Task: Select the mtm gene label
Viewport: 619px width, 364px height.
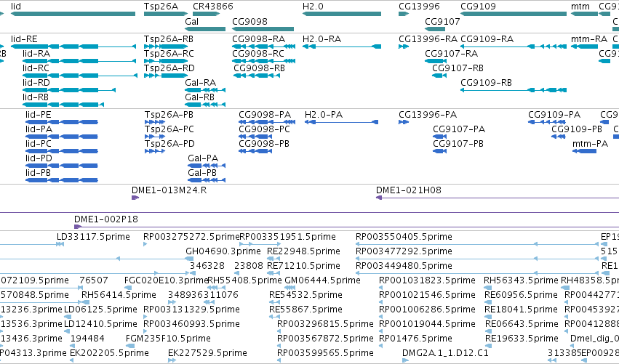Action: tap(580, 7)
